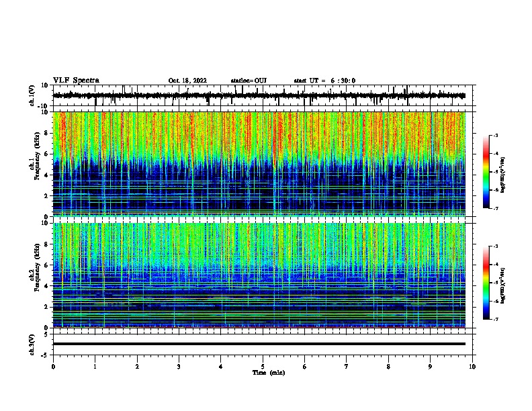Select the date "Oct. 18, 2022"
532x411 pixels.
point(187,81)
